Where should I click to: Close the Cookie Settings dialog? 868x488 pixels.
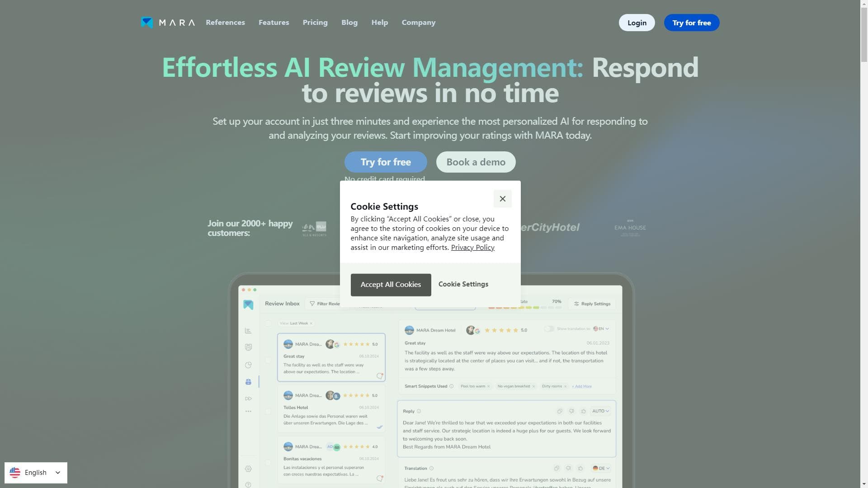coord(502,199)
